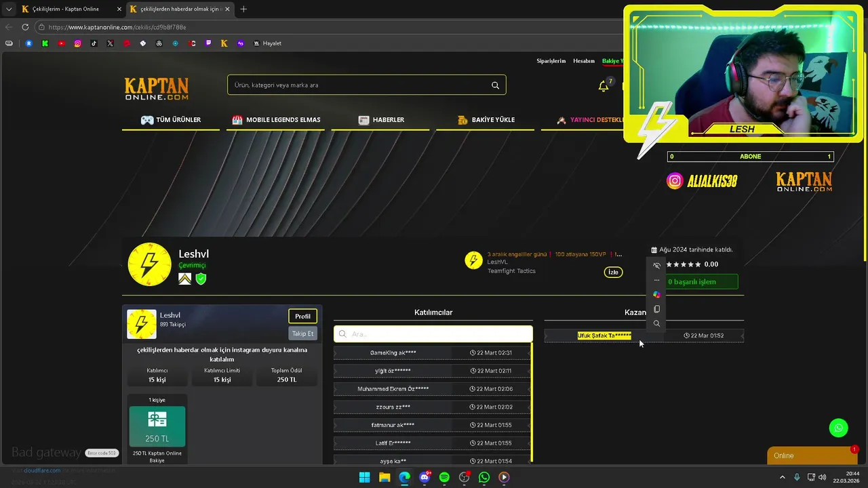Open BAKİYE YÜKLE menu
Viewport: 868px width, 488px height.
pos(486,120)
